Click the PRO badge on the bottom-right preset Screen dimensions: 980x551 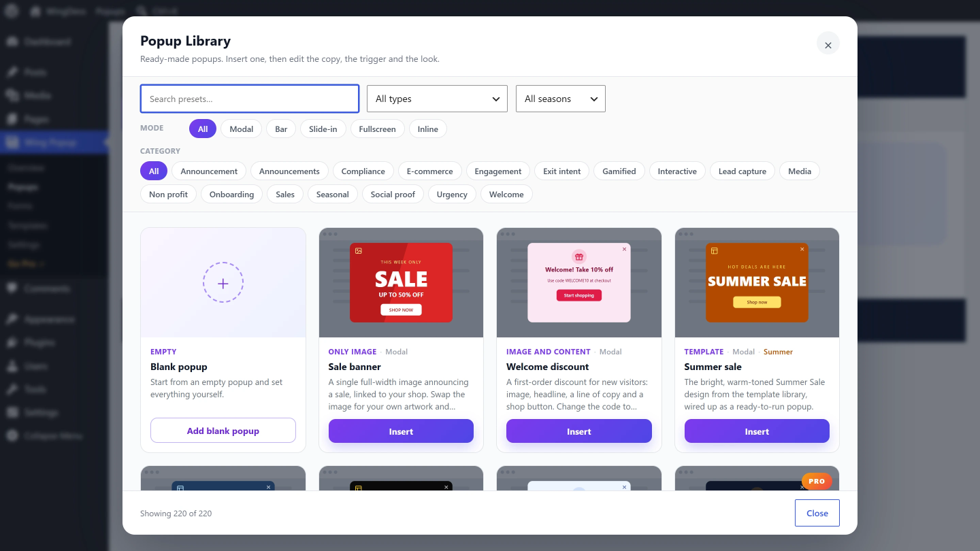(x=817, y=481)
